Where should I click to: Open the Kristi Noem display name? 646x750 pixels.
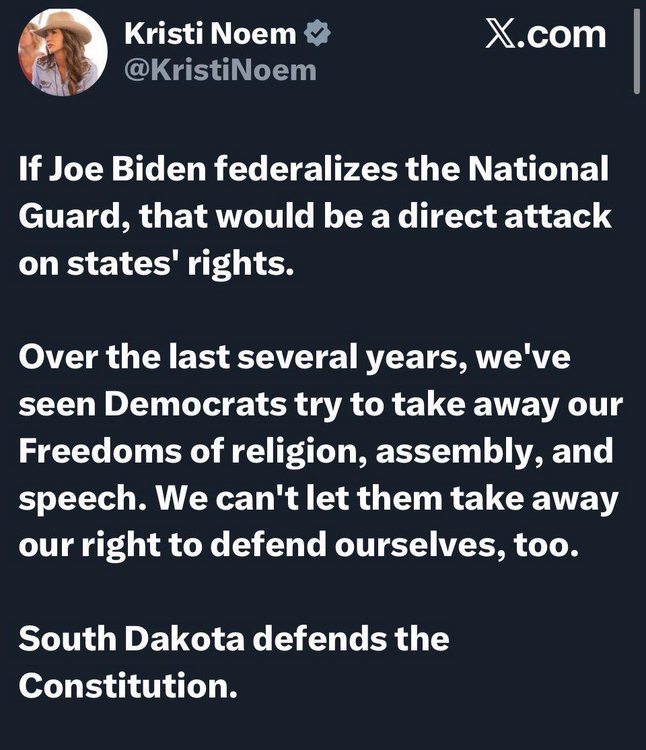[x=210, y=34]
